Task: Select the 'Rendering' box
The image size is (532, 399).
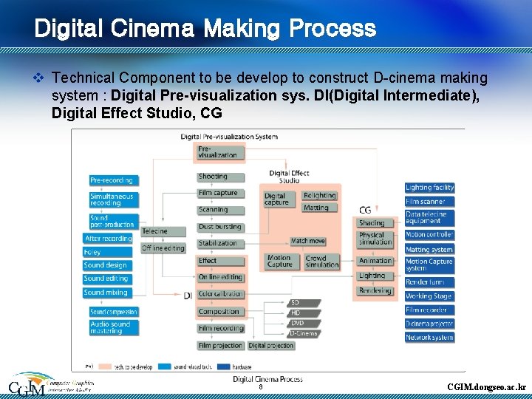Action: (375, 291)
